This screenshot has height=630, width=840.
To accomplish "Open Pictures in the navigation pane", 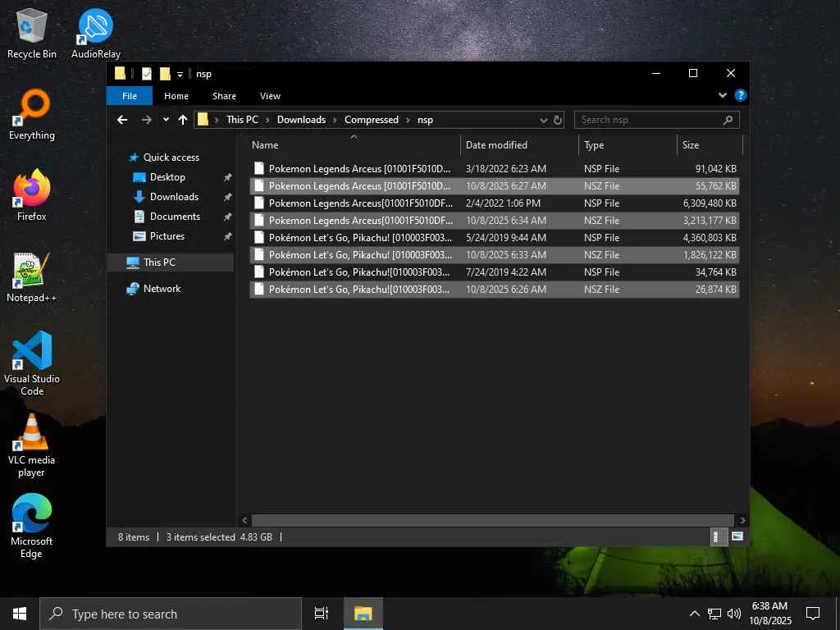I will point(167,236).
